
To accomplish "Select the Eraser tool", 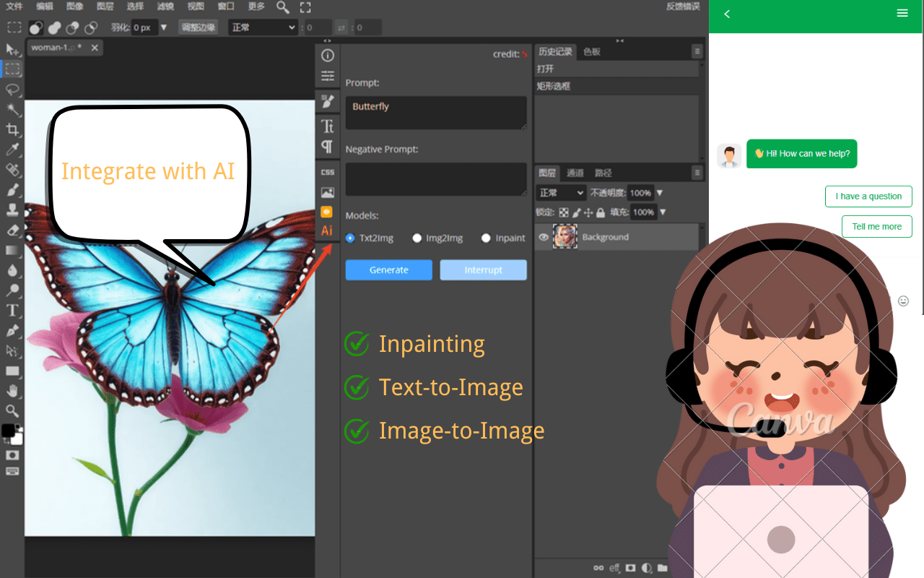I will [12, 230].
